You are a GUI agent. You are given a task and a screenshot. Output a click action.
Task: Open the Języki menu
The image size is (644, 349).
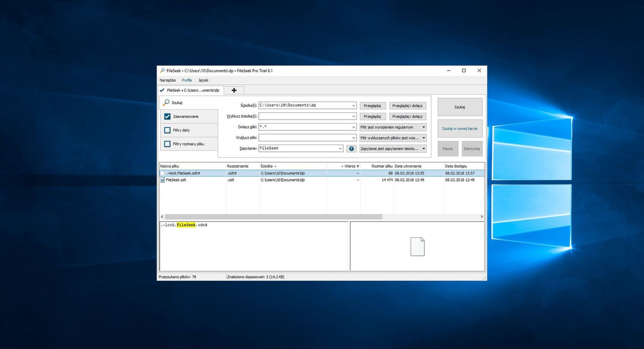tap(203, 80)
